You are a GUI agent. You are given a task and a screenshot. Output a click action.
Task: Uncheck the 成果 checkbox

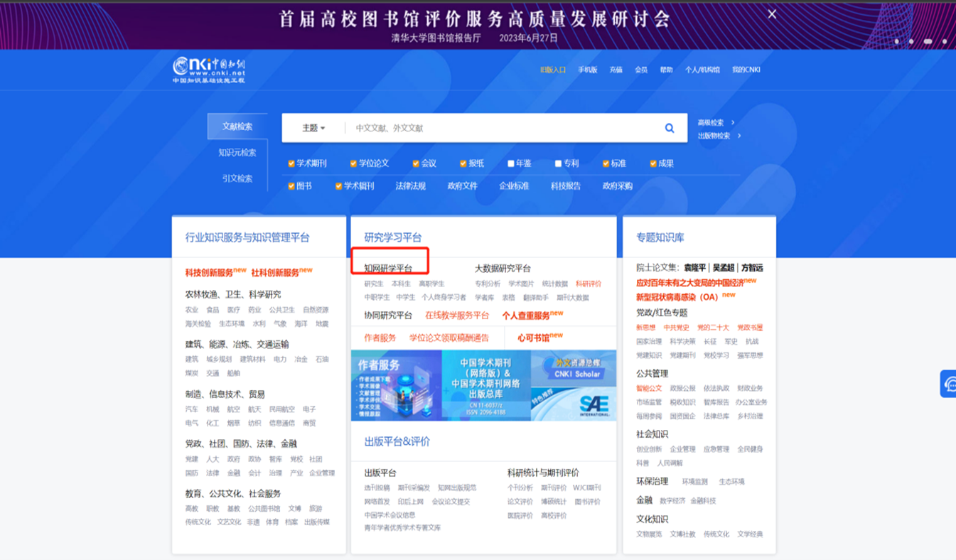click(653, 163)
